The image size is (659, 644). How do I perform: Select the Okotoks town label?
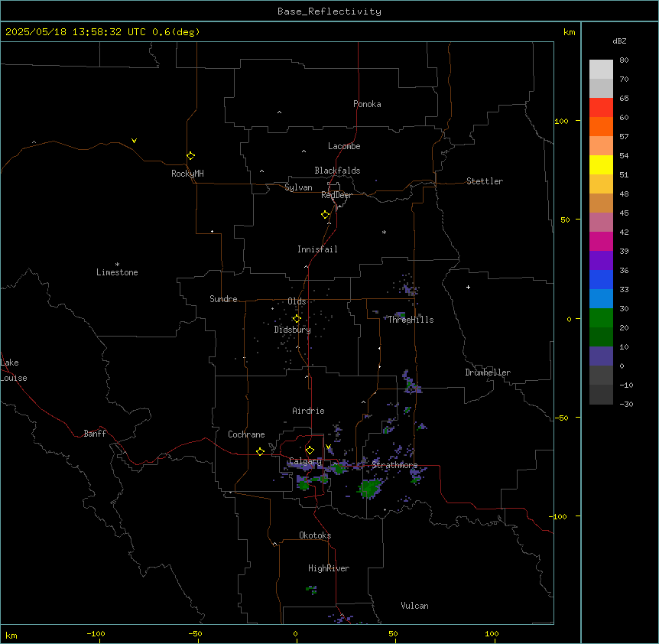[x=315, y=535]
